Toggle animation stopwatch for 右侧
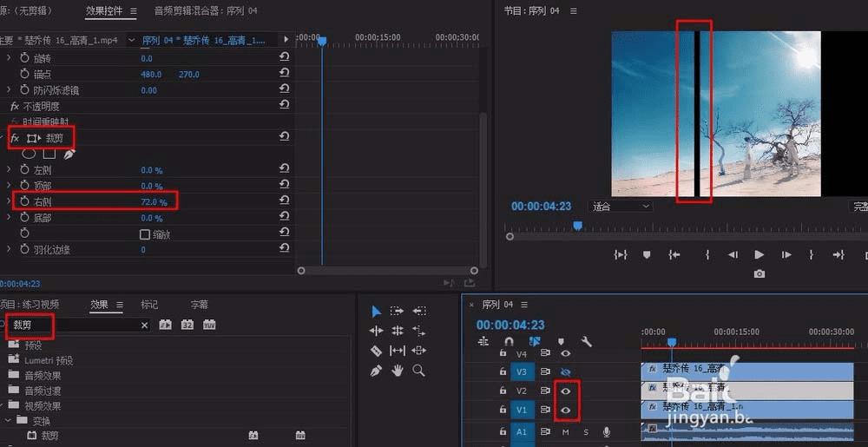Screen dimensions: 868x447 pyautogui.click(x=24, y=201)
